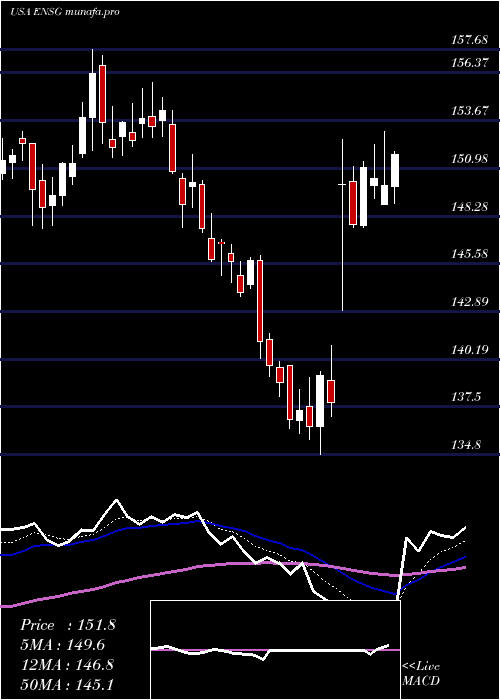Click the 134.8 price level label

click(466, 445)
